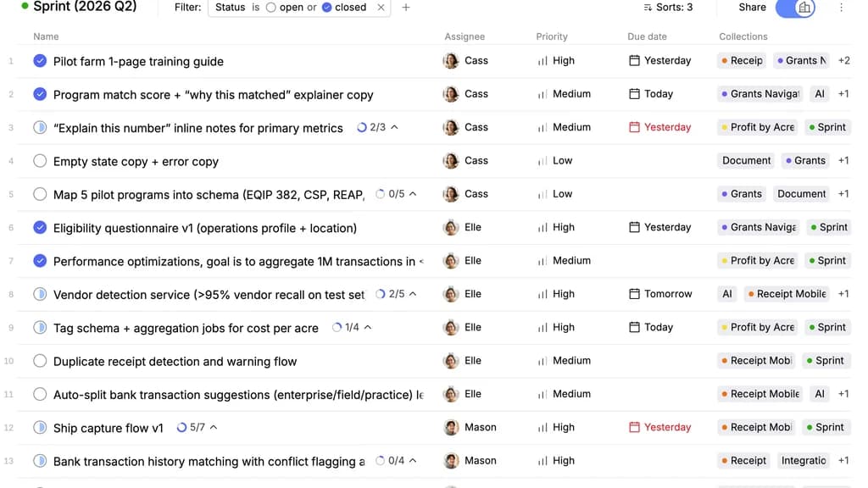Click the calendar icon on 'Vendor detection service' row
The height and width of the screenshot is (488, 868).
coord(634,294)
